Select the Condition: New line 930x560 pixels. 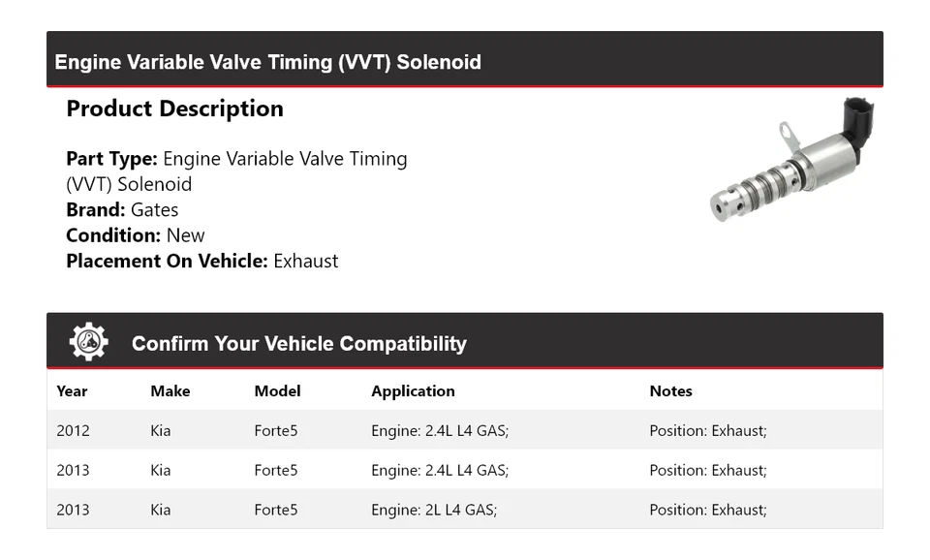pyautogui.click(x=136, y=235)
